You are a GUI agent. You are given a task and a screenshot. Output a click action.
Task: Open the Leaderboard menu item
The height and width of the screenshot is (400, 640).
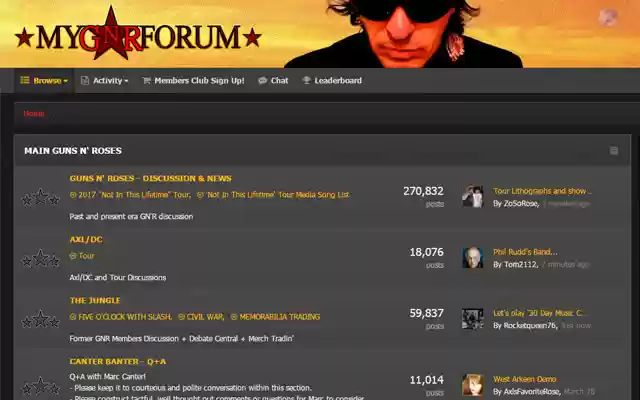[332, 80]
